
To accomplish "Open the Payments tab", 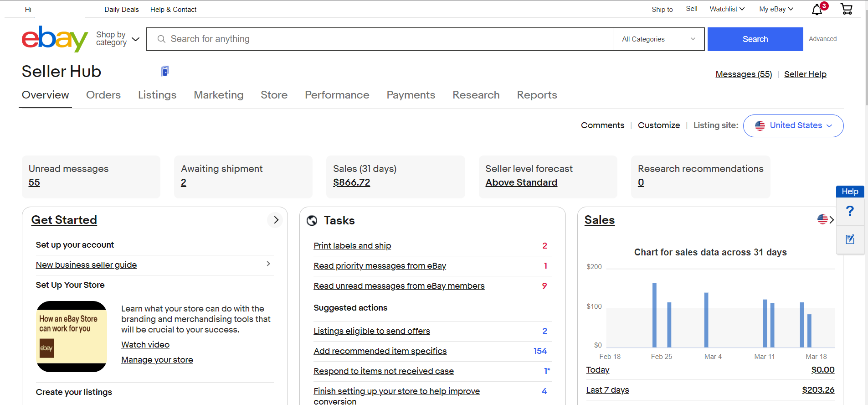I will coord(411,95).
